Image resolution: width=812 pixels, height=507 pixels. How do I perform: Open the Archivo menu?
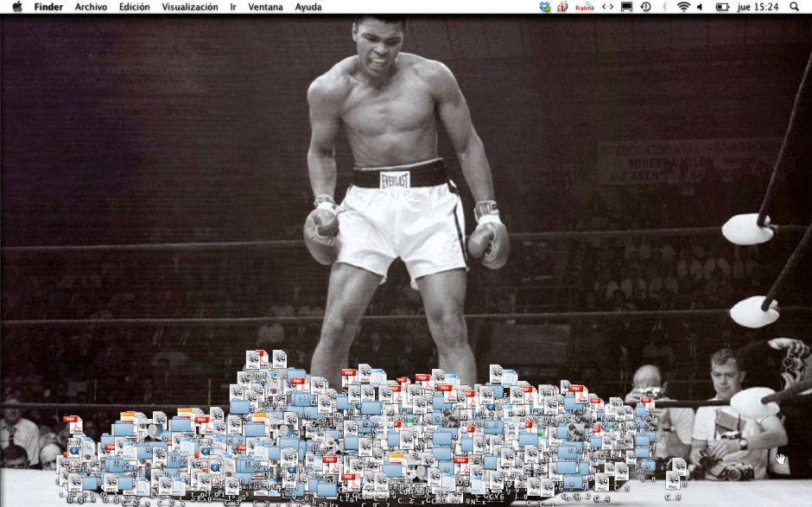pos(91,7)
